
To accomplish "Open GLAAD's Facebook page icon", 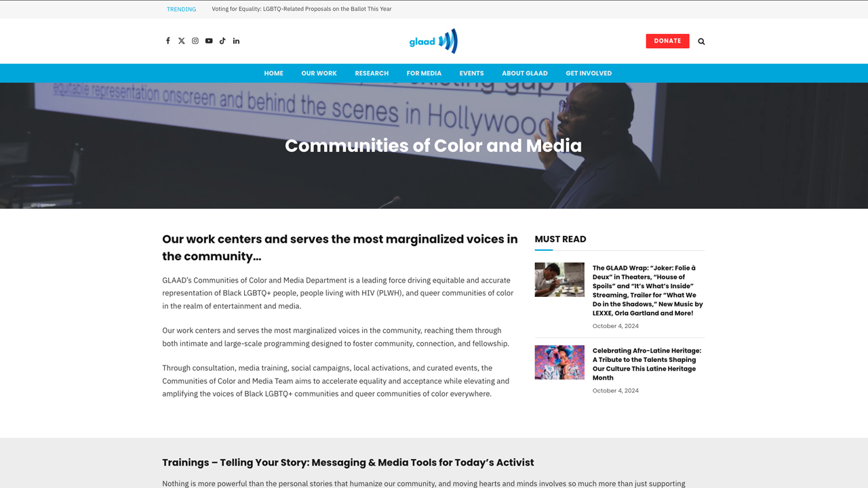I will point(168,41).
